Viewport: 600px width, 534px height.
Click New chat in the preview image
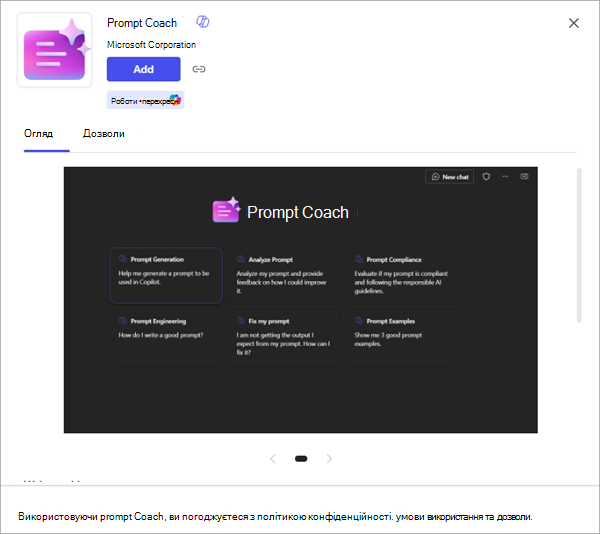point(450,177)
